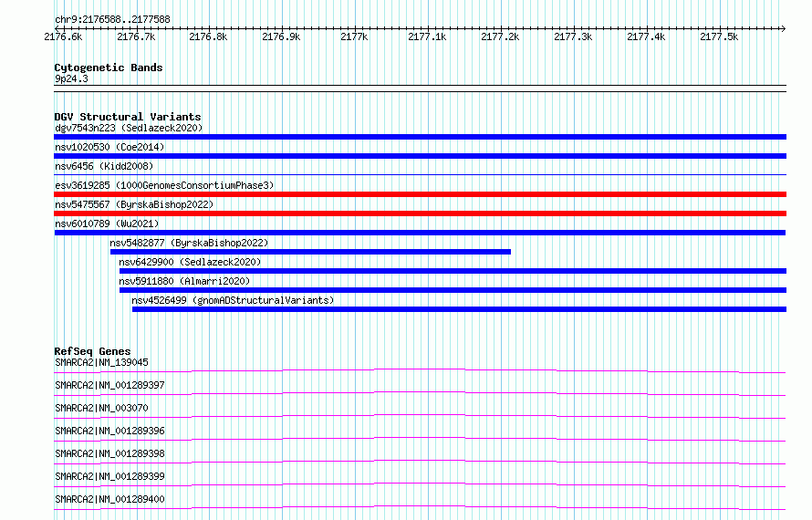Image resolution: width=812 pixels, height=520 pixels.
Task: Click the 2177.5k ruler label
Action: click(719, 36)
